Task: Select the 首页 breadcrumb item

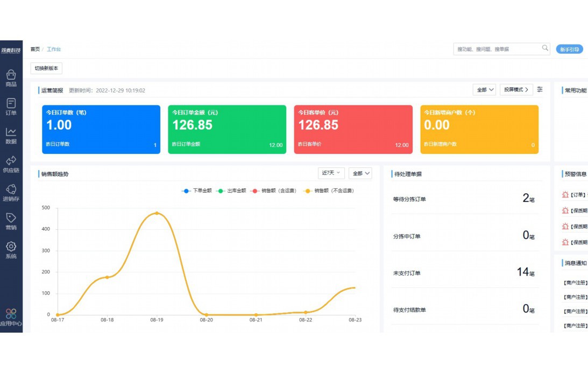Action: [34, 49]
